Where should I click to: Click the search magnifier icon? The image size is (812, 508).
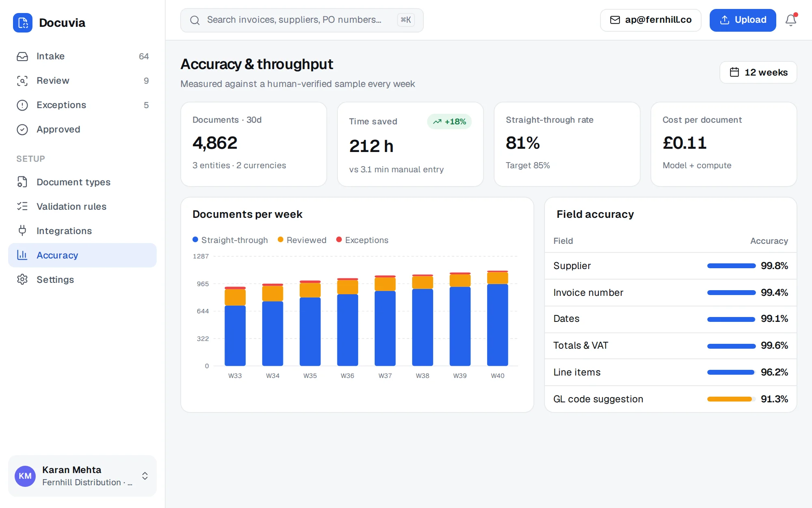[195, 20]
